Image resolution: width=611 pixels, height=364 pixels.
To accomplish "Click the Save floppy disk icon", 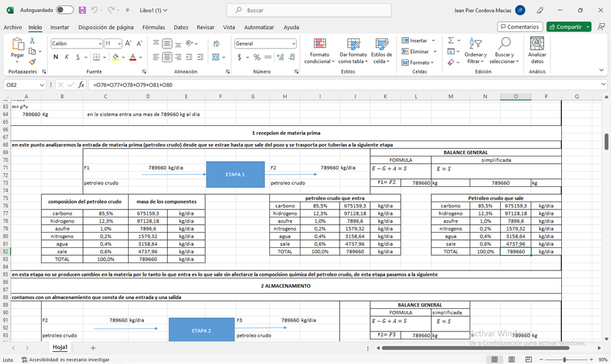I will [82, 10].
